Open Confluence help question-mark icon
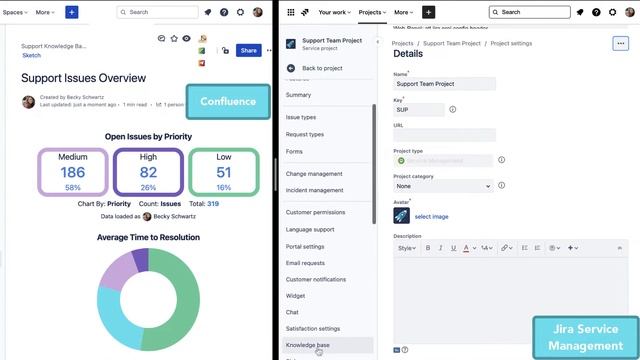This screenshot has width=640, height=360. [224, 12]
